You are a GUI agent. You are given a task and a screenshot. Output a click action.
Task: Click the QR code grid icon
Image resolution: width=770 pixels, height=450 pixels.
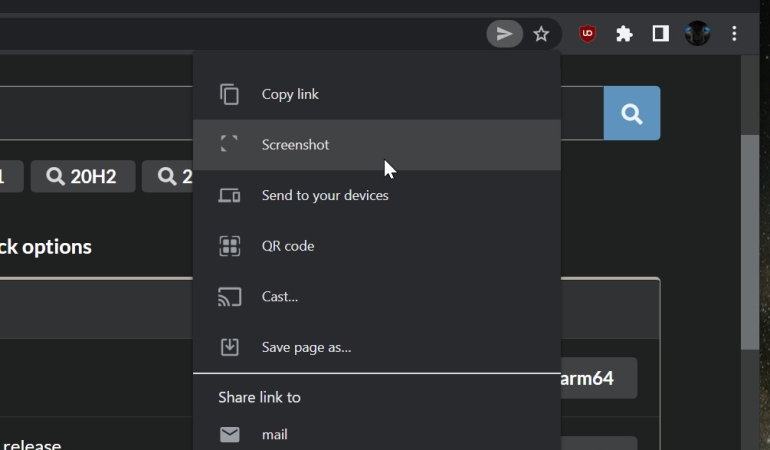point(229,246)
